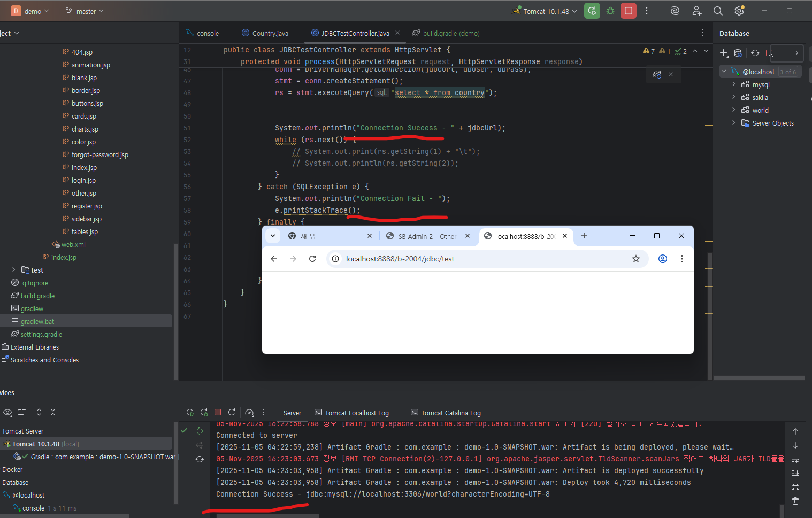The height and width of the screenshot is (518, 812).
Task: Bookmark the localhost page with the star
Action: 636,259
